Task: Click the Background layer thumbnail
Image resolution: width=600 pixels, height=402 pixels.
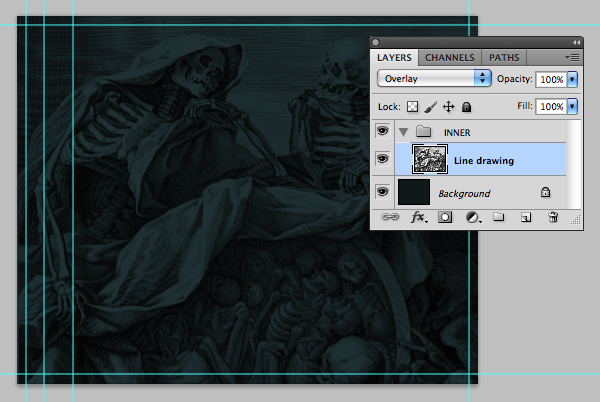Action: point(414,192)
